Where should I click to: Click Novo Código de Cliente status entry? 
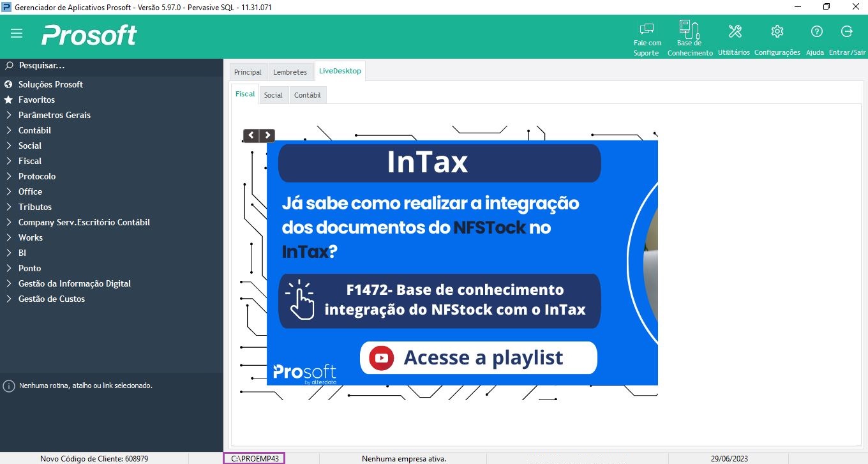pyautogui.click(x=94, y=458)
